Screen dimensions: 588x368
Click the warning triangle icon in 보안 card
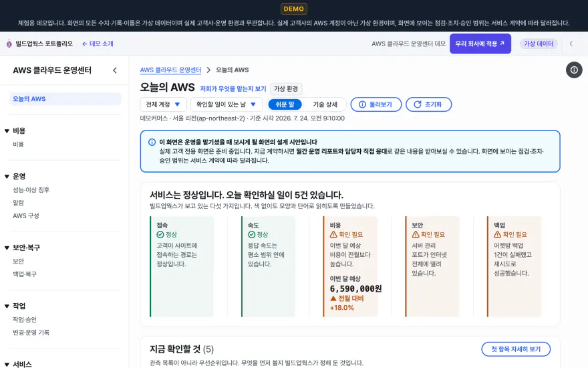tap(416, 235)
